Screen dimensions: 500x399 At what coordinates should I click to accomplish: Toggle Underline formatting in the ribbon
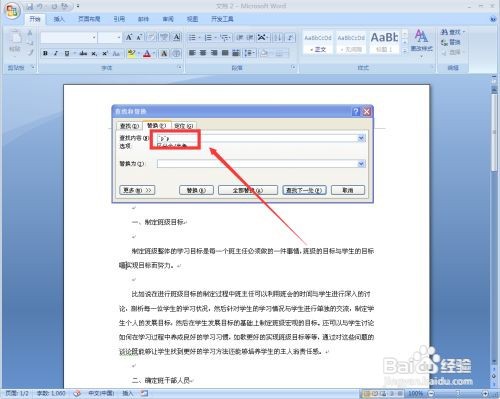click(x=67, y=53)
